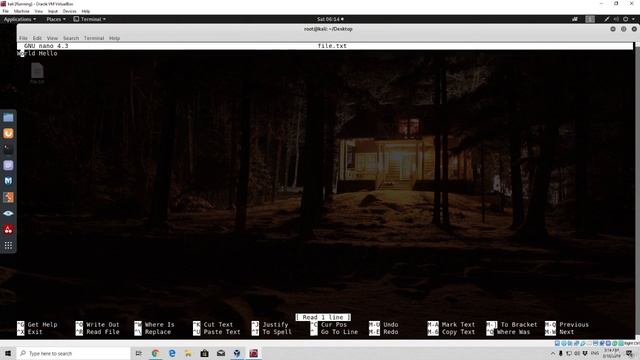The width and height of the screenshot is (640, 360).
Task: Click the pen icon in Kali top bar
Action: (x=607, y=19)
